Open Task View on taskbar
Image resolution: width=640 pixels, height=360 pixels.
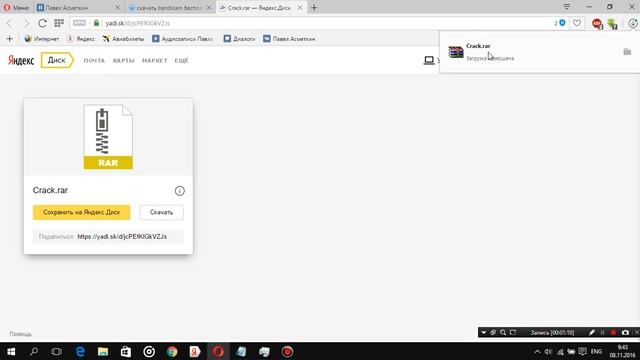(56, 351)
